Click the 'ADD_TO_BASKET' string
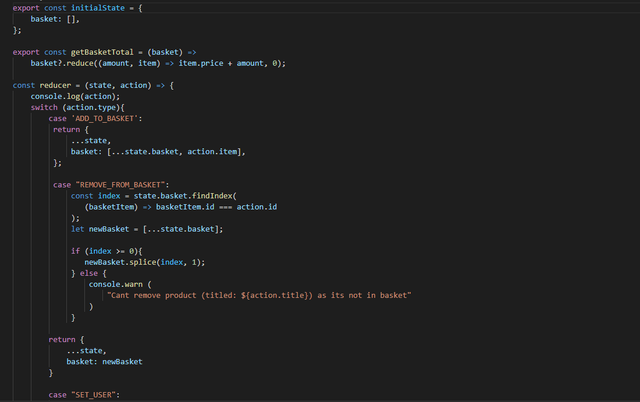 tap(104, 118)
